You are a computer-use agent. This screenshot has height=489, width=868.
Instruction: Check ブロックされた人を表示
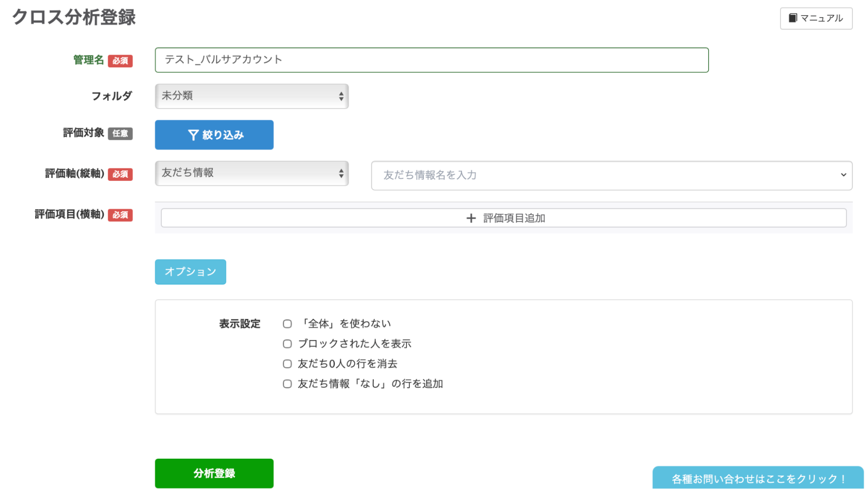click(x=287, y=343)
